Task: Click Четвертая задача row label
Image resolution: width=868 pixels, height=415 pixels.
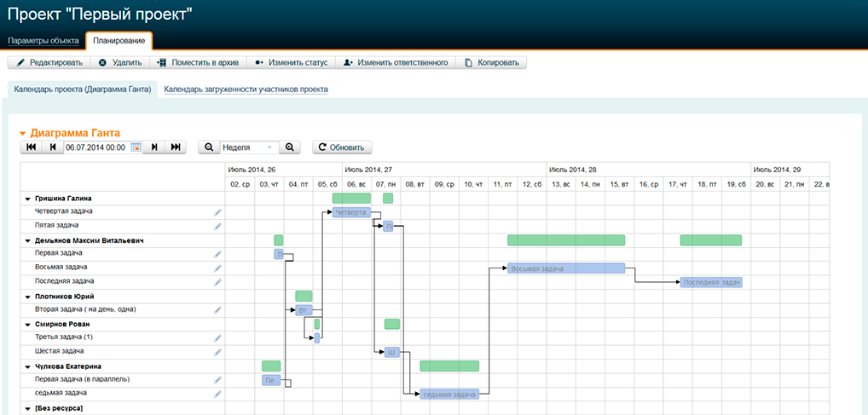Action: [64, 211]
